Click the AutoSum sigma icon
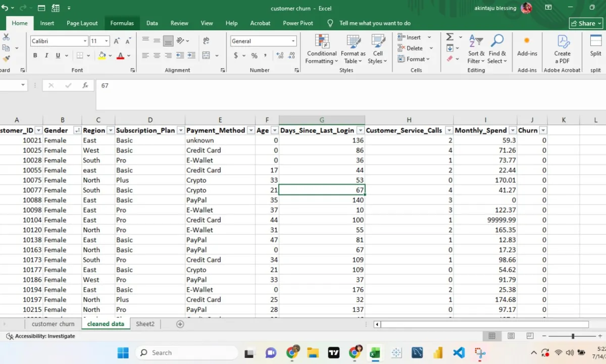The width and height of the screenshot is (606, 364). tap(449, 37)
